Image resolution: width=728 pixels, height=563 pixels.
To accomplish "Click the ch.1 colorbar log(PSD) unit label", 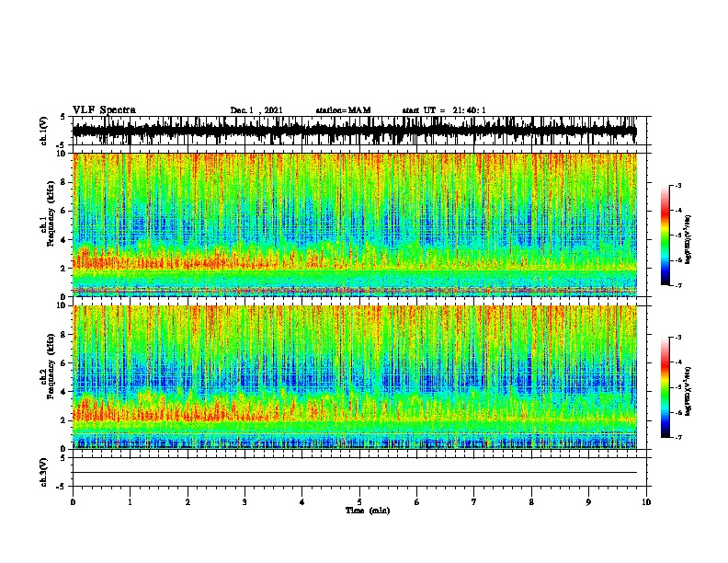I will pyautogui.click(x=688, y=240).
